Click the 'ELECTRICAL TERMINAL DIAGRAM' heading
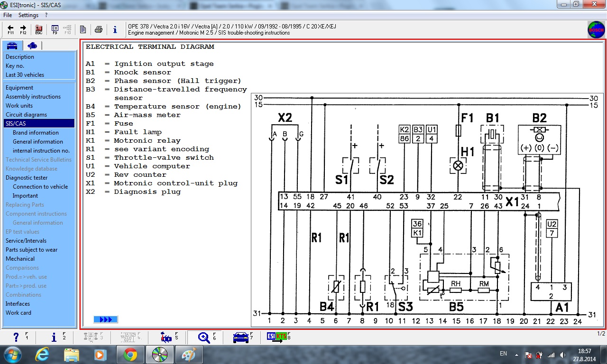Screen dimensions: 607x364 tap(150, 47)
